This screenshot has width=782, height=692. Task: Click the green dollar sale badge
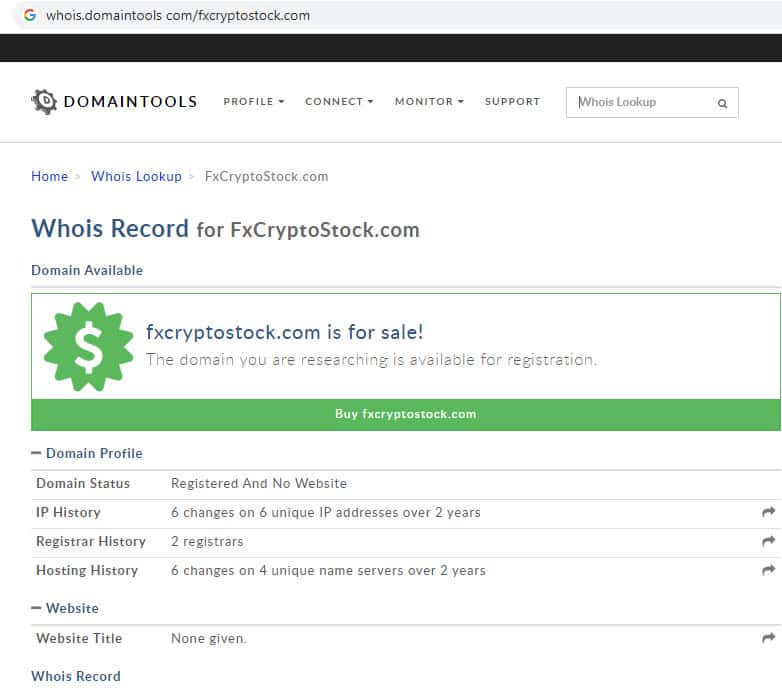click(x=88, y=346)
